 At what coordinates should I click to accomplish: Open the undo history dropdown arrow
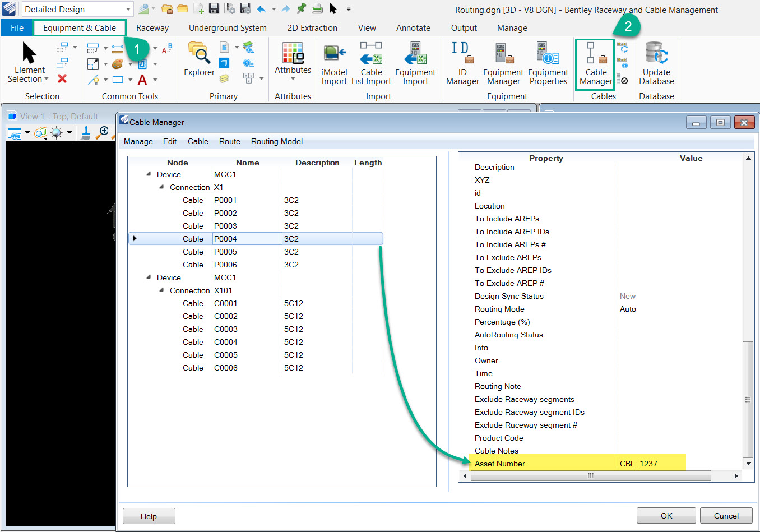pyautogui.click(x=274, y=9)
